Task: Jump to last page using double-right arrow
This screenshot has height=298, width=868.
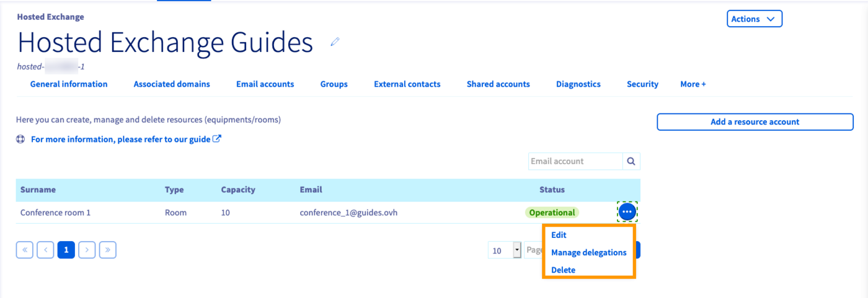Action: (108, 250)
